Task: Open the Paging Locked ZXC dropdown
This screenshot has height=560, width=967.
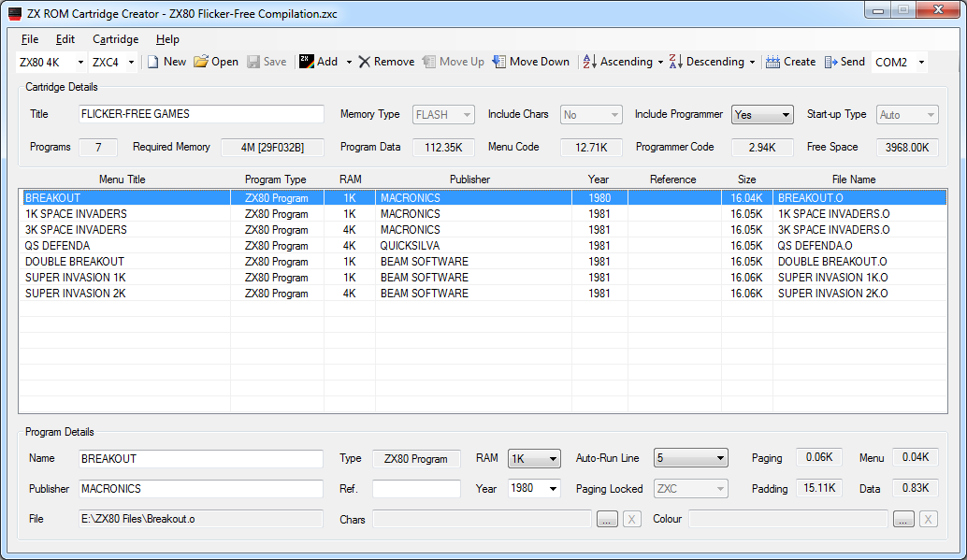Action: click(691, 488)
